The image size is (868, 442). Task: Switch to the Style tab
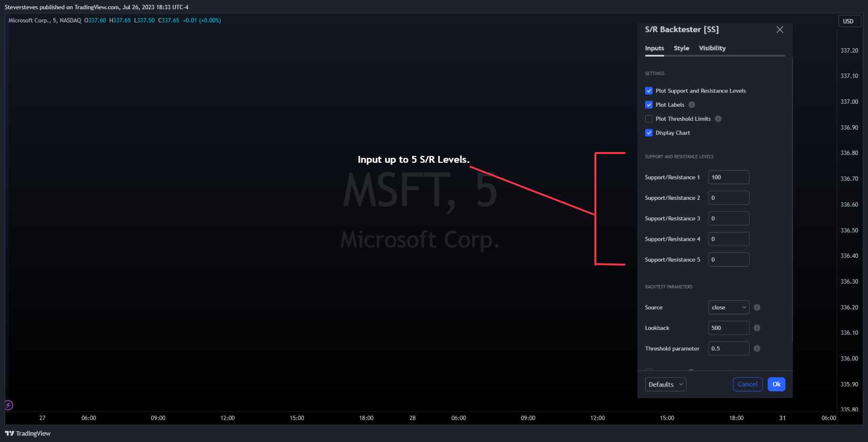[681, 48]
